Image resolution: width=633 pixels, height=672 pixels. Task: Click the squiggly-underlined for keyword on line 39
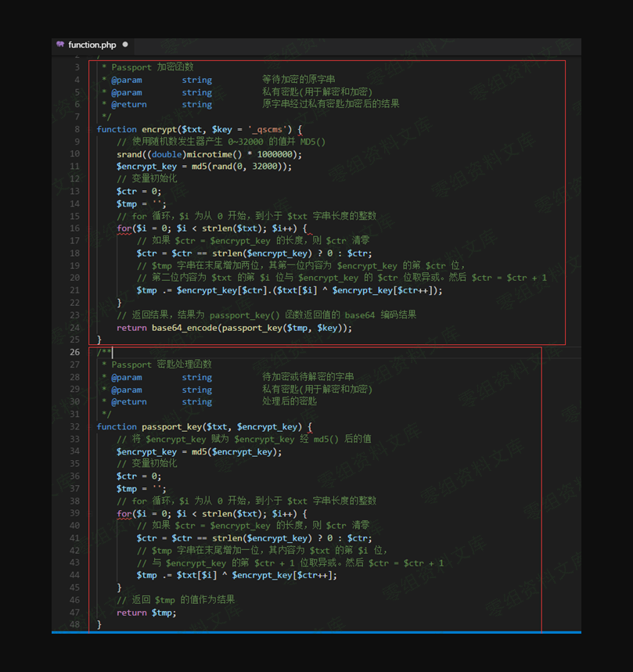pyautogui.click(x=124, y=513)
